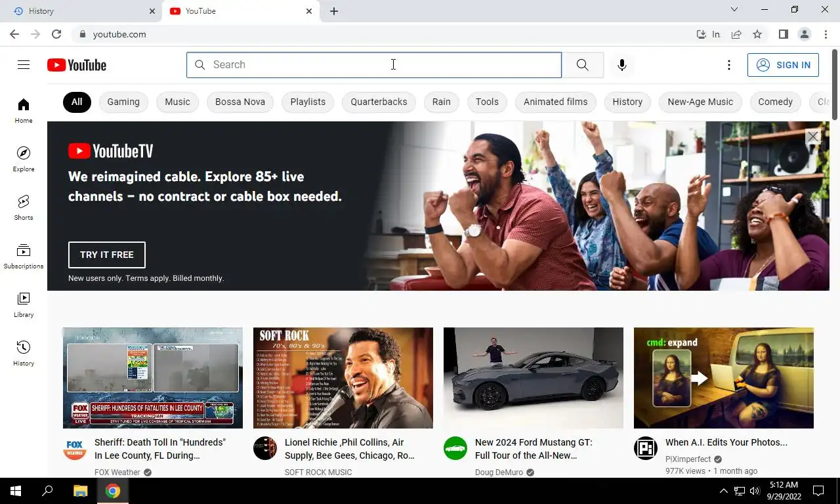Share this page from address bar
This screenshot has height=504, width=840.
(736, 34)
